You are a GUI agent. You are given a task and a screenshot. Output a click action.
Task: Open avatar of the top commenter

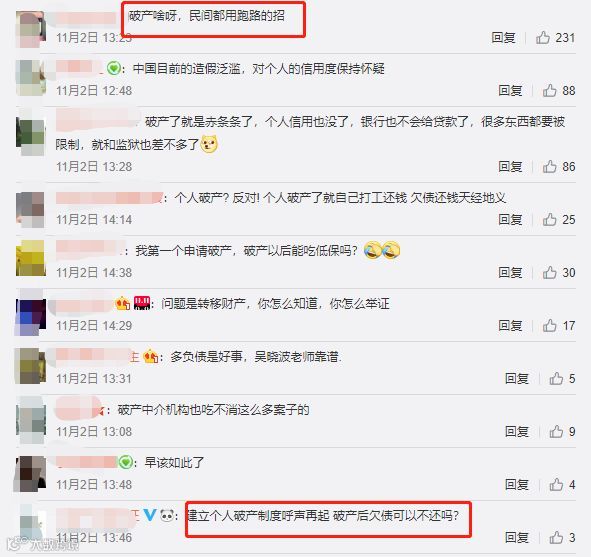point(31,29)
